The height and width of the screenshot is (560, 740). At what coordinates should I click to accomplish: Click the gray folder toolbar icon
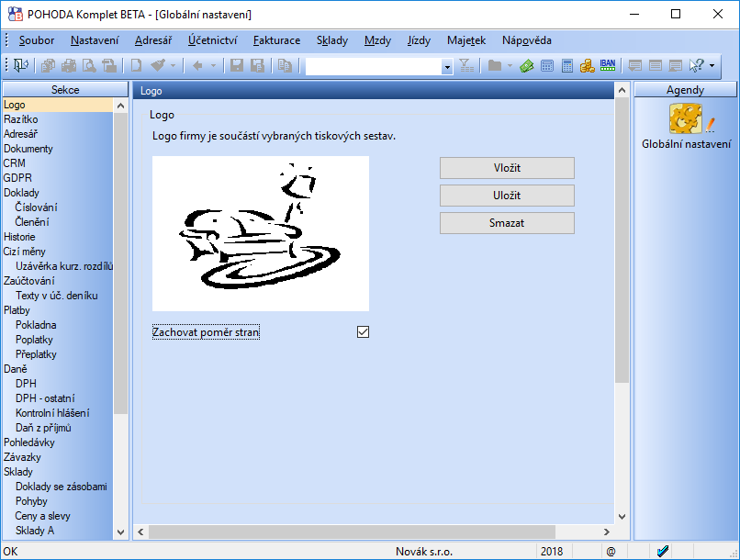coord(494,65)
